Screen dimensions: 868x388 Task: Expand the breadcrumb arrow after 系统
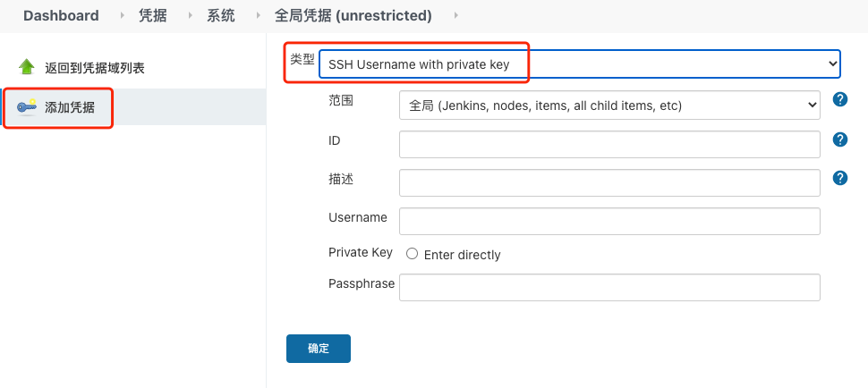click(257, 15)
